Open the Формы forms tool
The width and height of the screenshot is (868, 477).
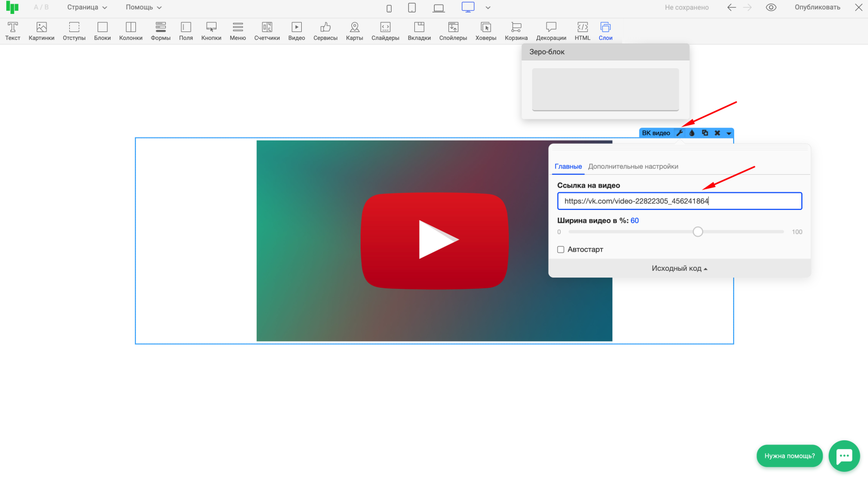click(x=161, y=31)
